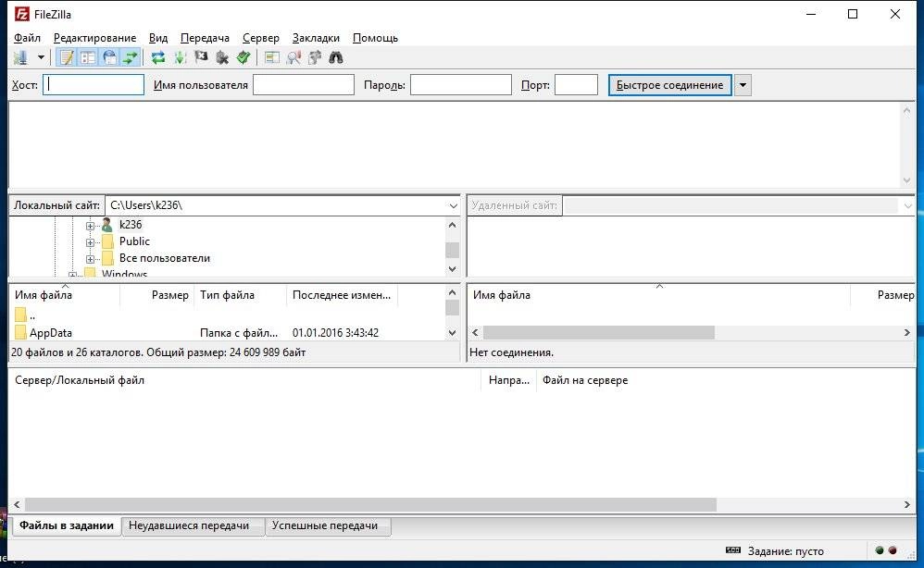Screen dimensions: 924x568
Task: Open the Site Manager dropdown arrow
Action: coord(41,57)
